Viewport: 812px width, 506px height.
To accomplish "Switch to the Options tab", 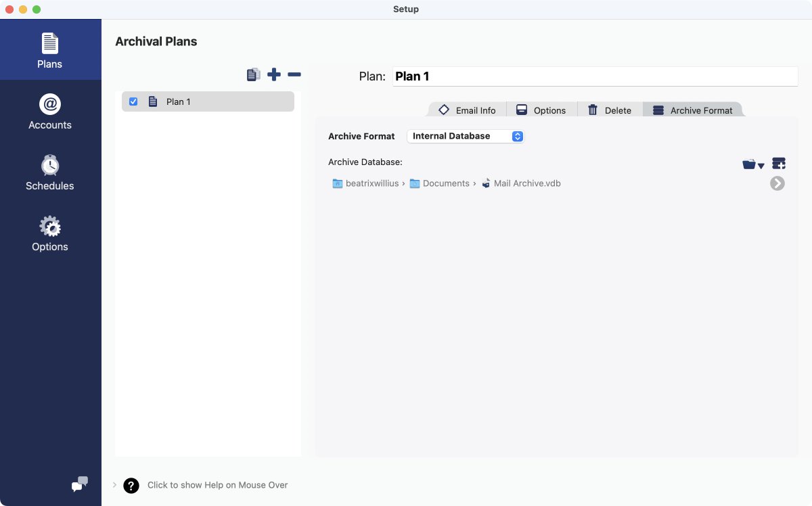I will [541, 110].
